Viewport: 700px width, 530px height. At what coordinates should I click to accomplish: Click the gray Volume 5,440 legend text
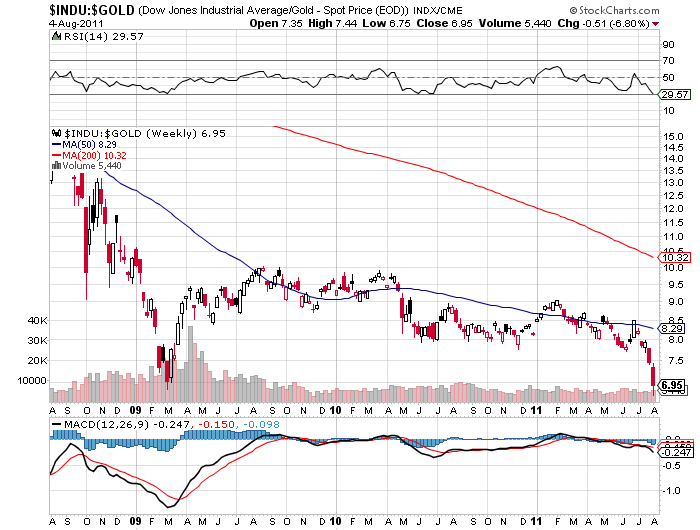point(92,166)
